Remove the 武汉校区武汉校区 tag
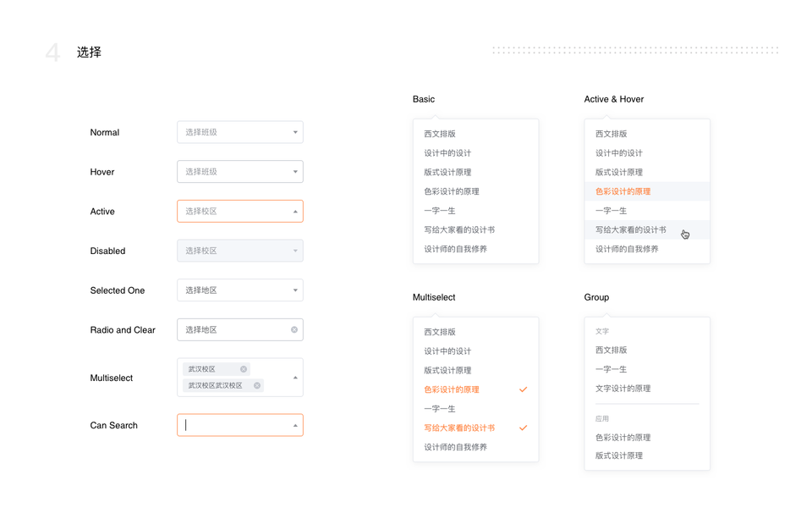 [257, 386]
